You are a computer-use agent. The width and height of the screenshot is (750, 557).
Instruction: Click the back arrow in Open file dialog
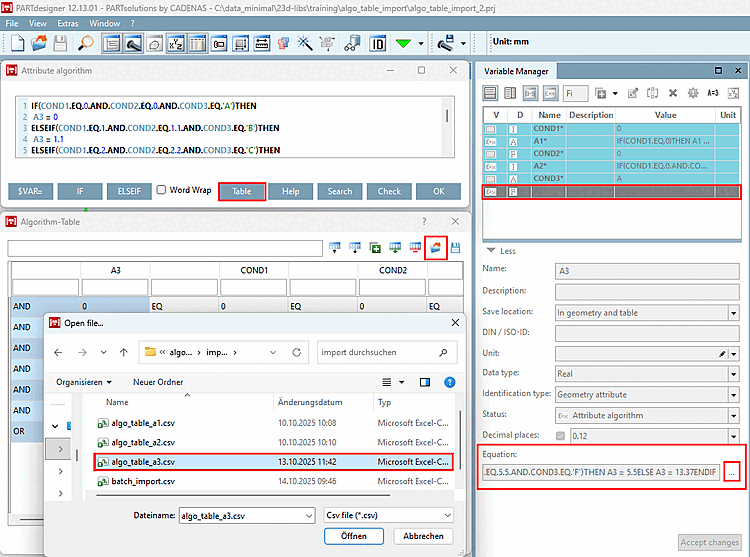click(x=58, y=352)
